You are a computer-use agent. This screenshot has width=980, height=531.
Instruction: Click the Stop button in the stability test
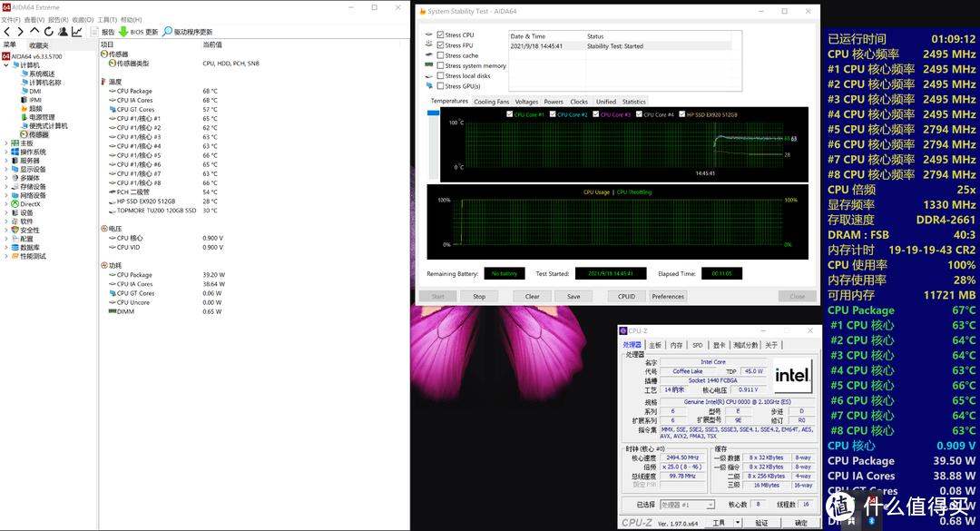tap(479, 296)
